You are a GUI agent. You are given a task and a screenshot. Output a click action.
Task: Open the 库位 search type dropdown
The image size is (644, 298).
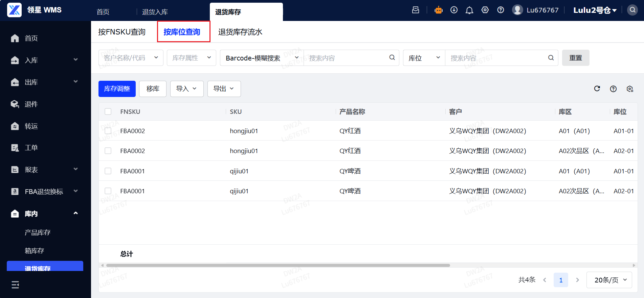point(424,58)
